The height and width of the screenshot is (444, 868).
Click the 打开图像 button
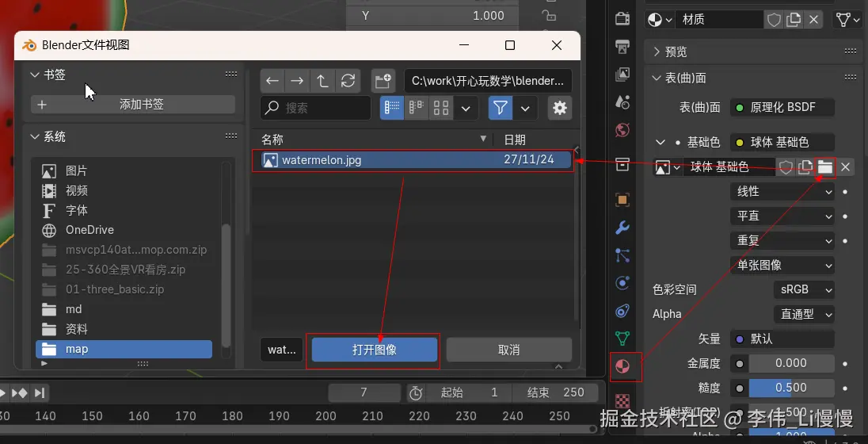click(x=375, y=350)
